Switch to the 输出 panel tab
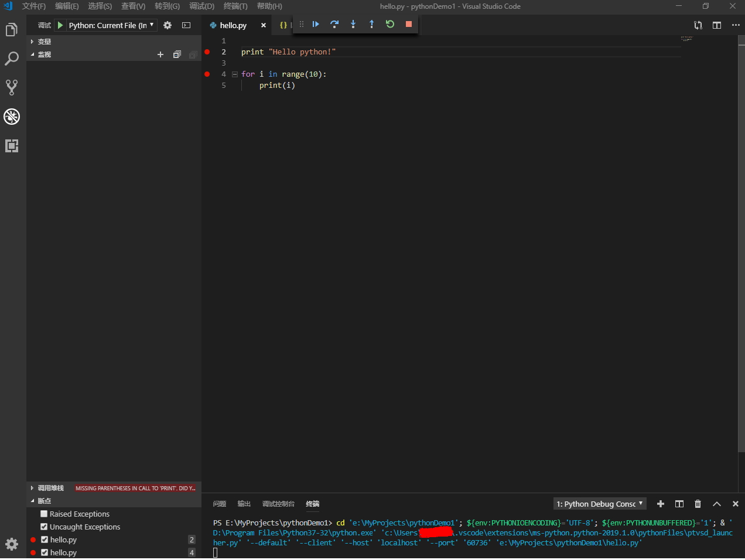 (x=244, y=504)
